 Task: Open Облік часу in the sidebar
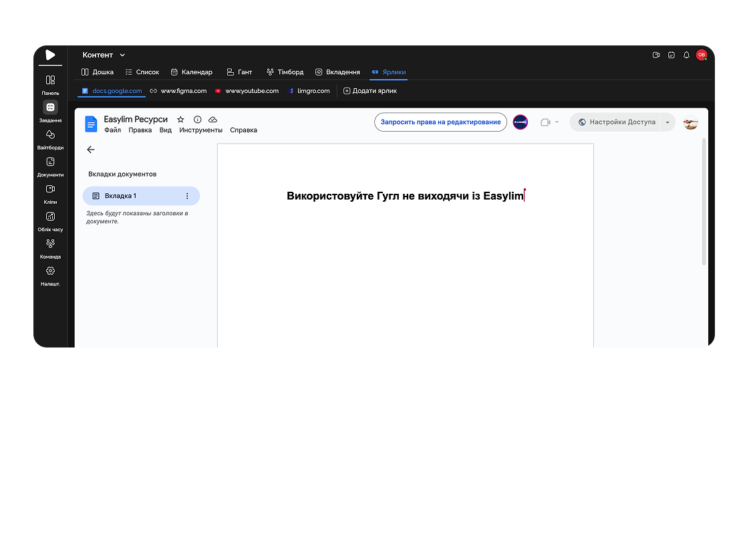[50, 217]
